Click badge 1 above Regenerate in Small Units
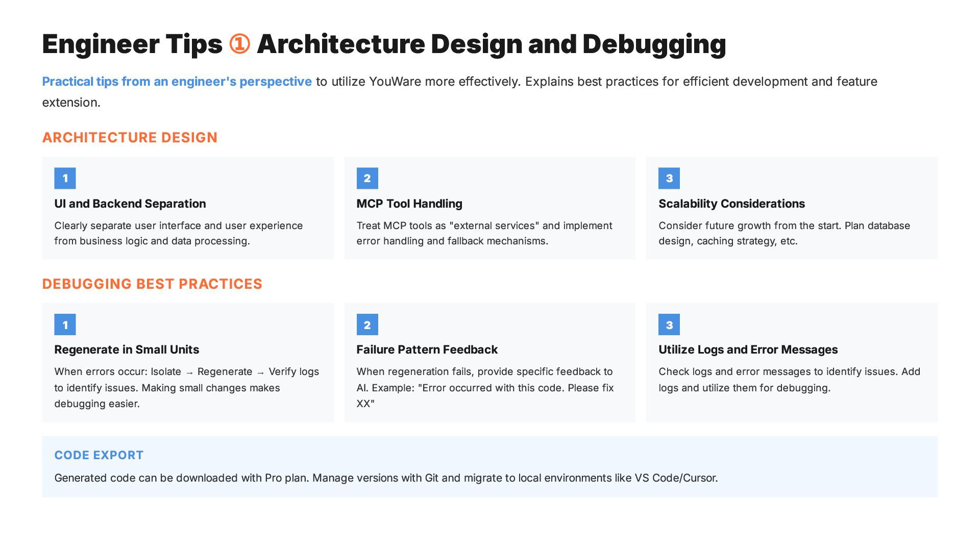Viewport: 980px width, 551px height. [65, 324]
